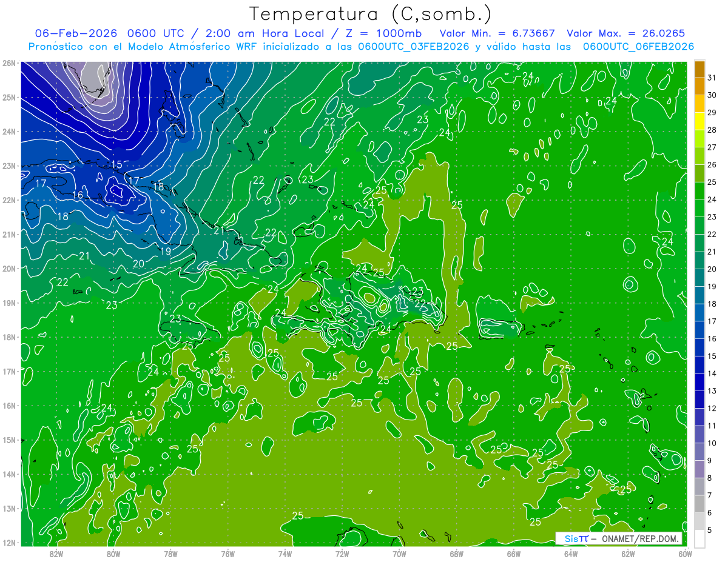Click the dark blue swatch between 12 and 13
The width and height of the screenshot is (728, 562).
(699, 400)
